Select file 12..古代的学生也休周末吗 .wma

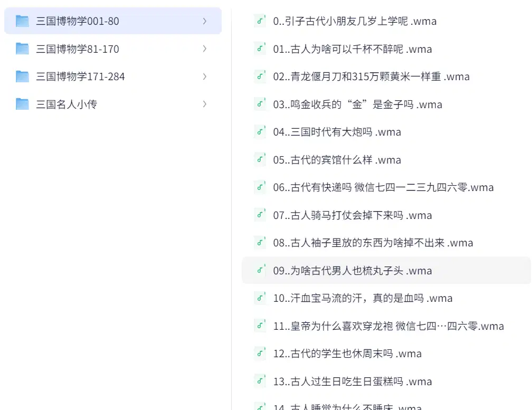coord(347,354)
